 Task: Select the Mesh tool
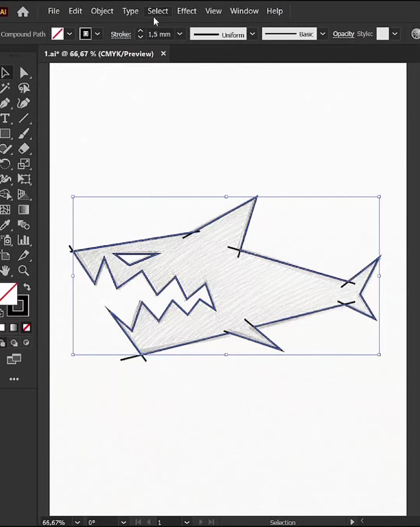(5, 209)
